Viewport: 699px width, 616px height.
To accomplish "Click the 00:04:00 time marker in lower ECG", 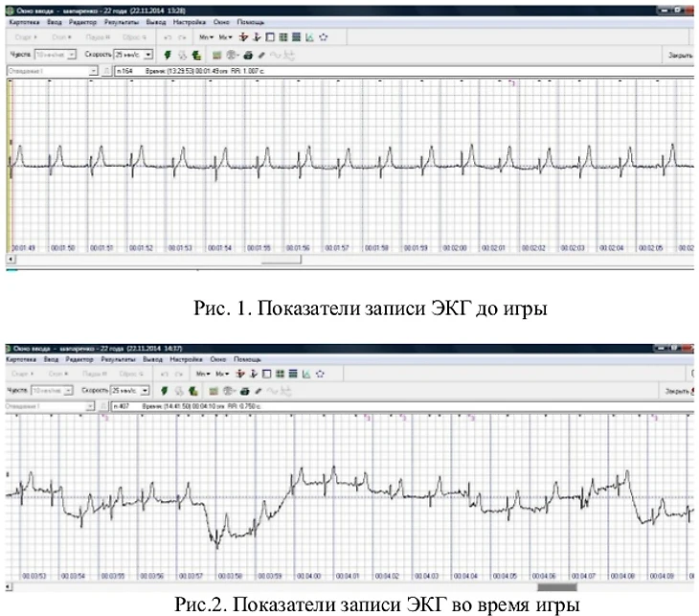I will coord(309,576).
